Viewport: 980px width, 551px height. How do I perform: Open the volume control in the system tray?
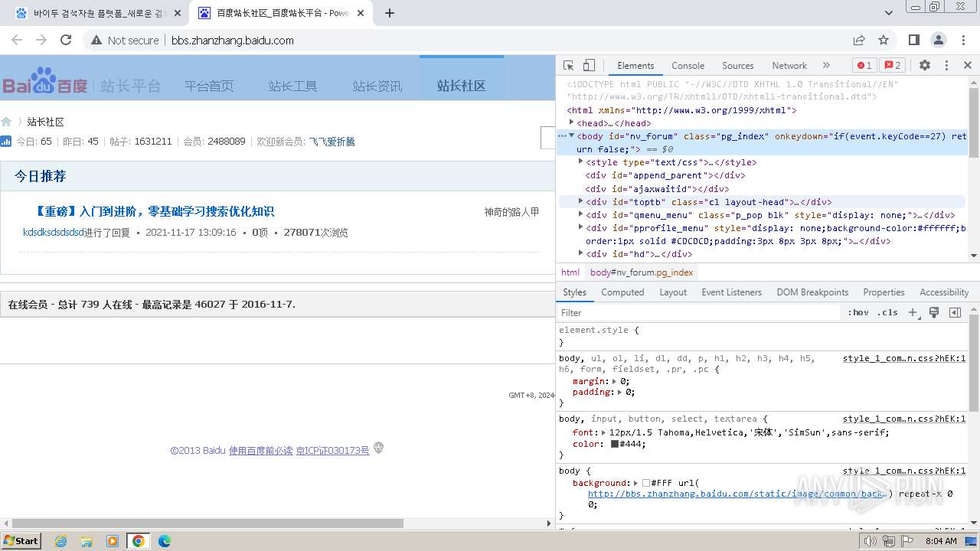pyautogui.click(x=870, y=541)
